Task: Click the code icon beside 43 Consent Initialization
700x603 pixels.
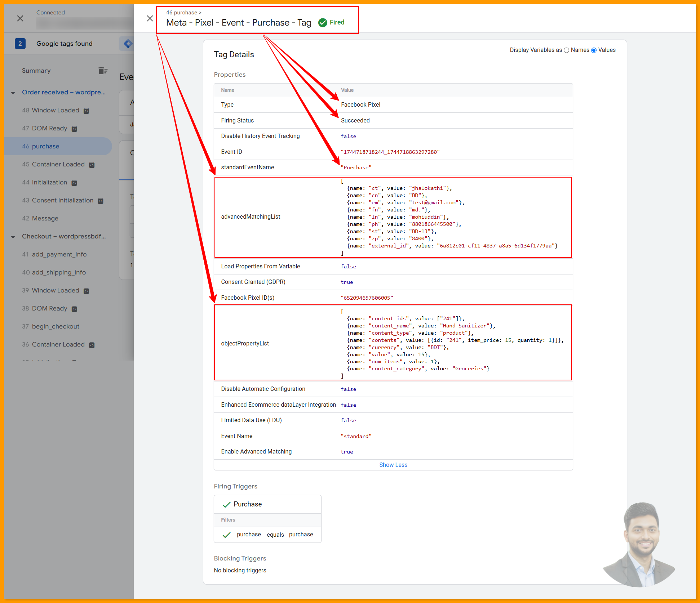Action: (x=101, y=201)
